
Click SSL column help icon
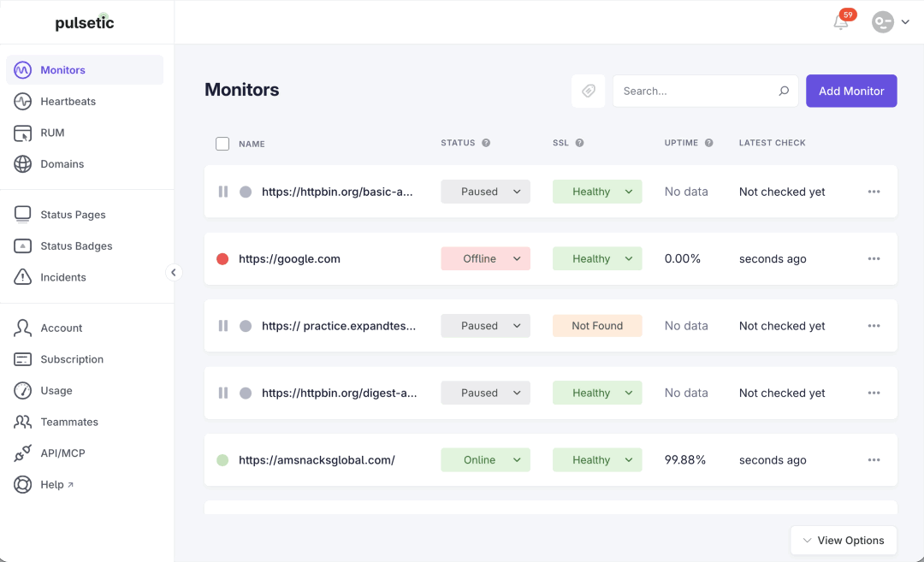[x=579, y=143]
